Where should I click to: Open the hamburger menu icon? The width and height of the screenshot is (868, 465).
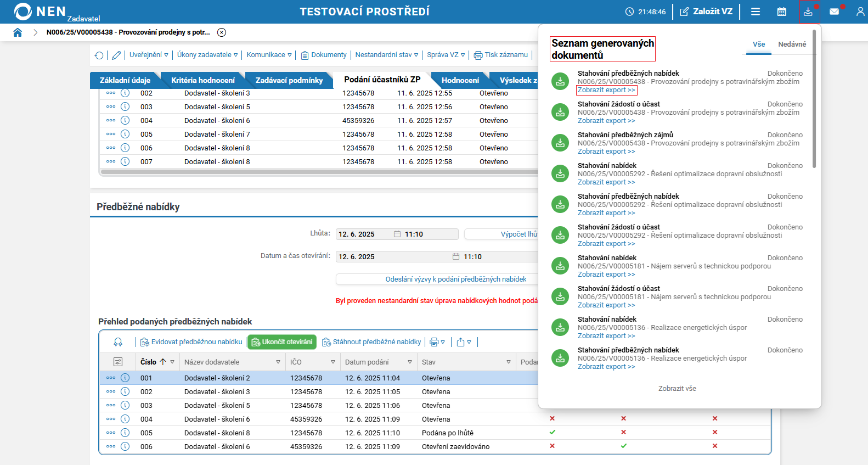click(756, 12)
